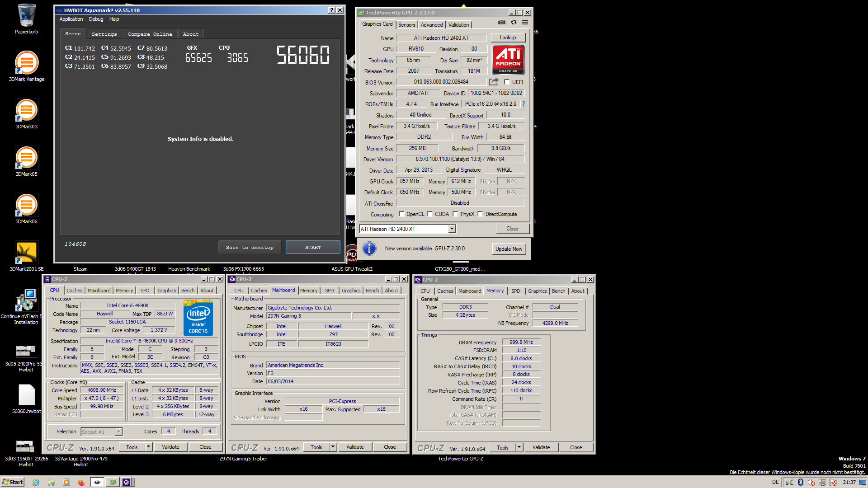The image size is (868, 488).
Task: Open Firefox from the taskbar
Action: 81,482
